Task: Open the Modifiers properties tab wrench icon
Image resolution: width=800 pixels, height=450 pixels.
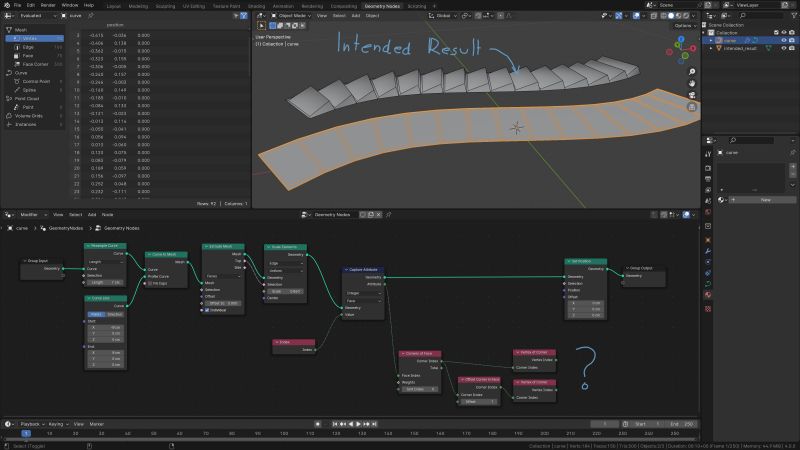Action: [x=708, y=251]
